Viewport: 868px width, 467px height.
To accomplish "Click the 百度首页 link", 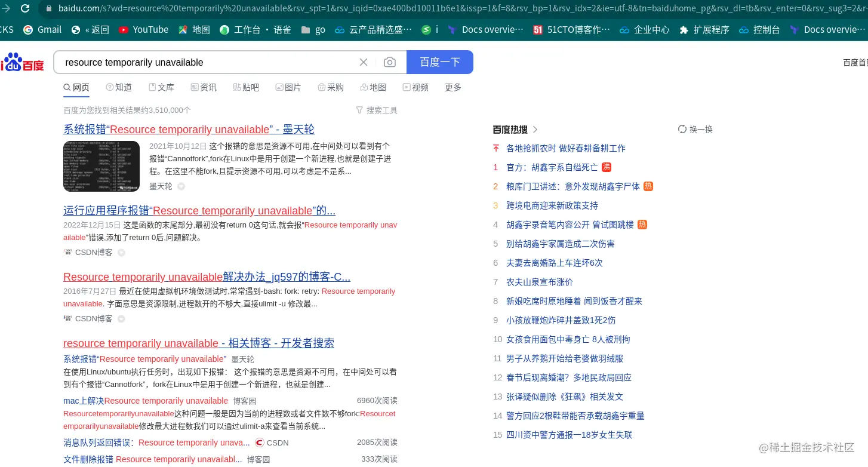I will (855, 62).
